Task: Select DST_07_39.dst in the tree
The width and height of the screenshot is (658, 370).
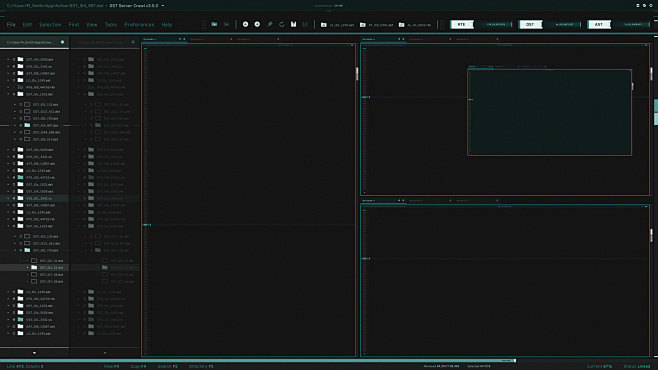Action: click(51, 274)
